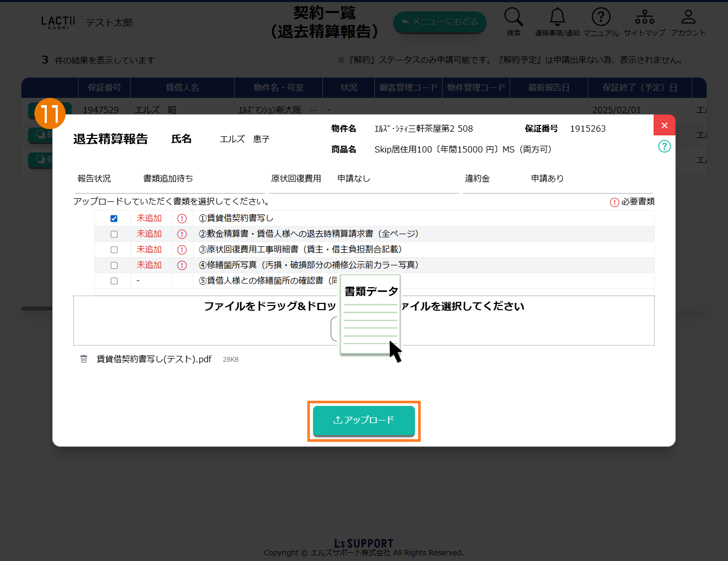
Task: Click required-document warning icon for ①賃貸借契約書写し
Action: 182,219
